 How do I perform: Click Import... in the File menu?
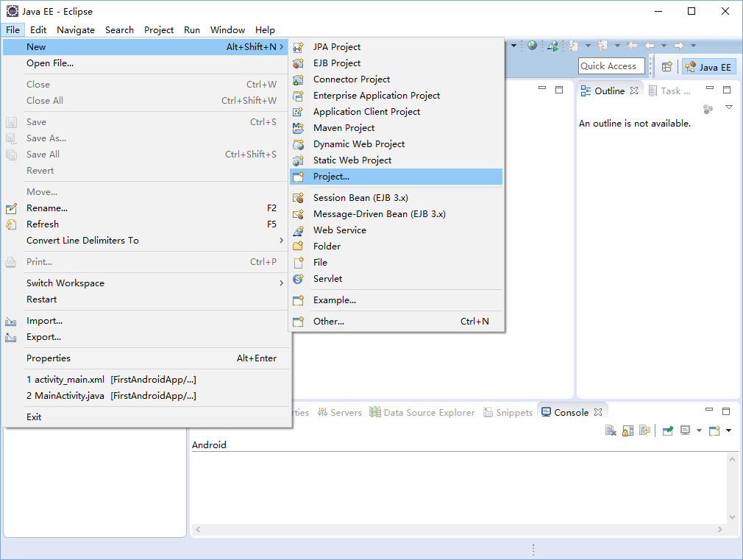(146, 321)
